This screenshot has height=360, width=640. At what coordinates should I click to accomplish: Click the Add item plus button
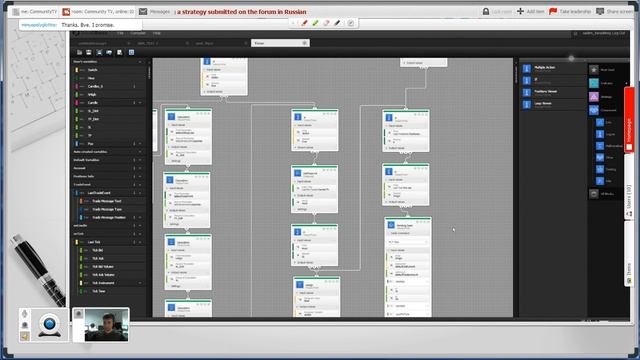531,11
